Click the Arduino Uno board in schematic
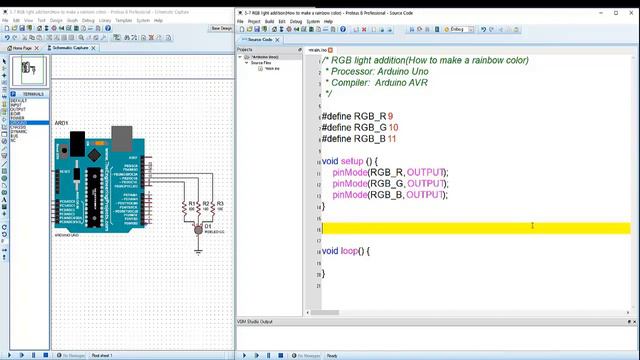640x360 pixels. pos(100,180)
